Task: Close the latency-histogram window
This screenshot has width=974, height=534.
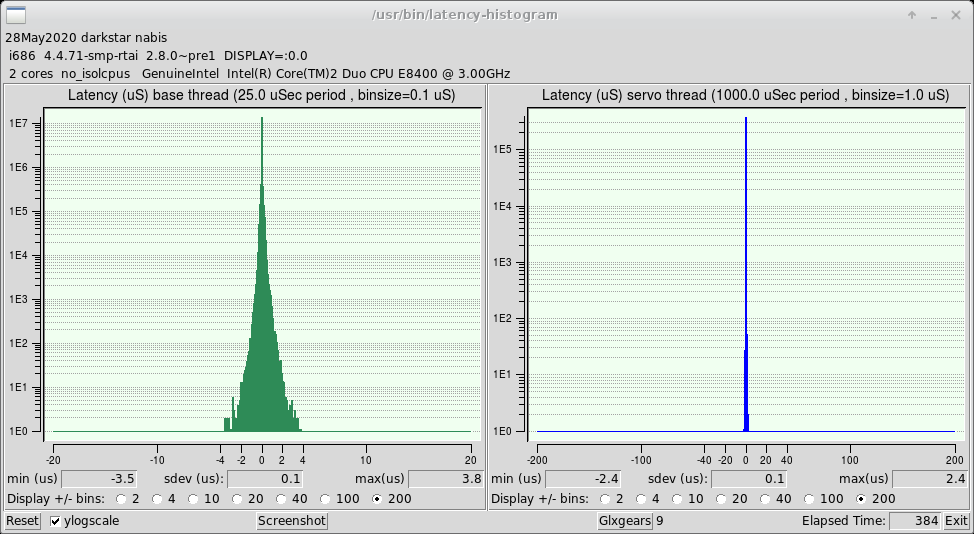Action: coord(956,15)
